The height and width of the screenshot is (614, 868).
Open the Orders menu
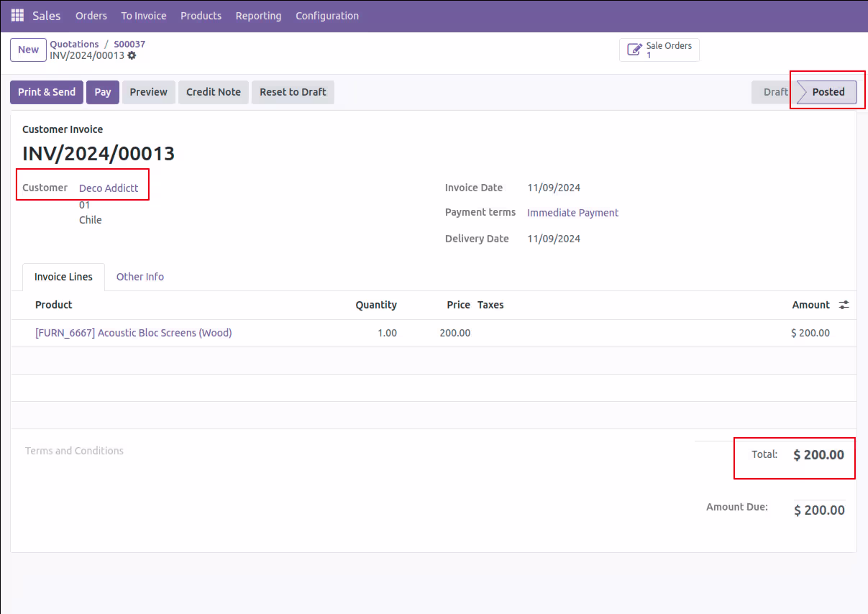tap(91, 15)
